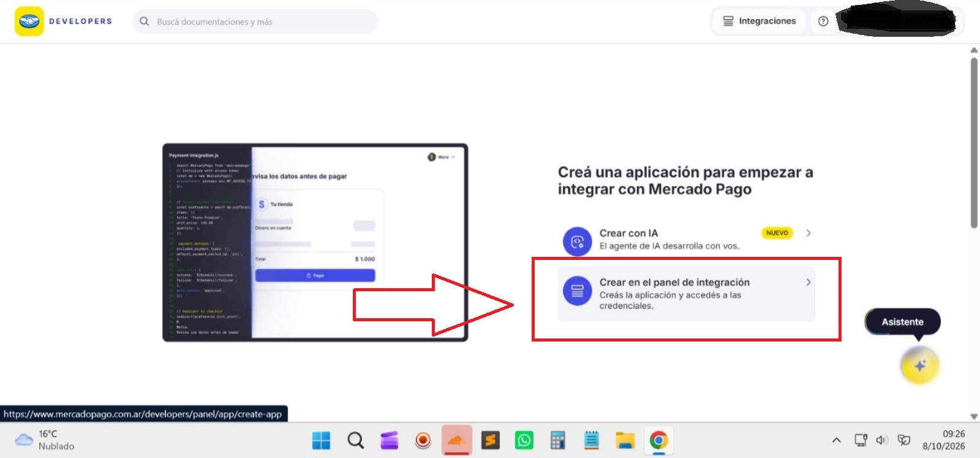Open Calculator from the taskbar
This screenshot has width=980, height=458.
[x=557, y=440]
